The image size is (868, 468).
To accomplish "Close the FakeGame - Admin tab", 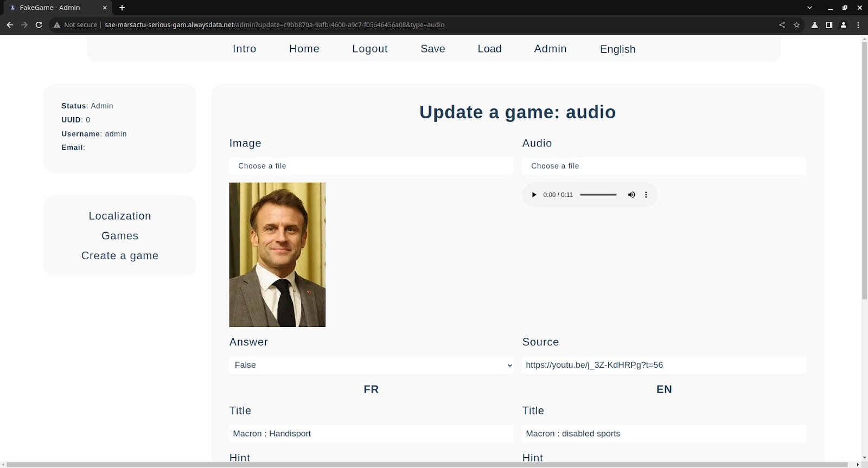I will pyautogui.click(x=105, y=8).
